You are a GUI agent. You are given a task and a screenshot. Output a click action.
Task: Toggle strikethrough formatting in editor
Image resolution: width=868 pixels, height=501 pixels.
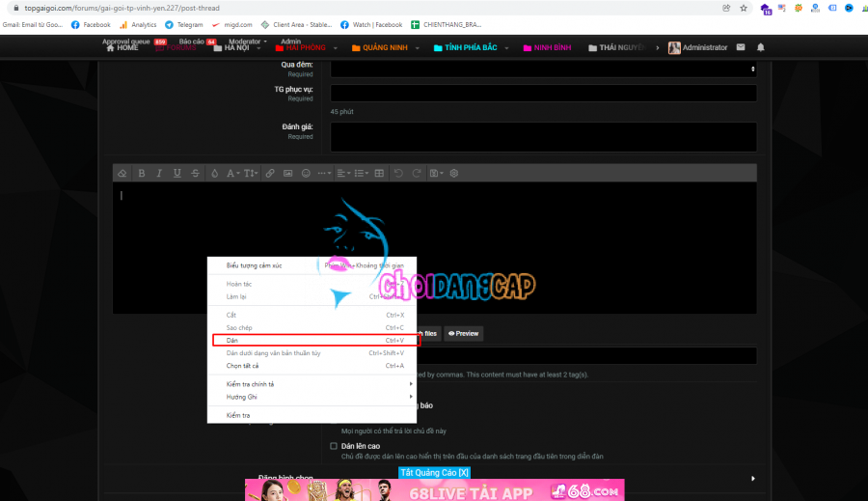[196, 173]
